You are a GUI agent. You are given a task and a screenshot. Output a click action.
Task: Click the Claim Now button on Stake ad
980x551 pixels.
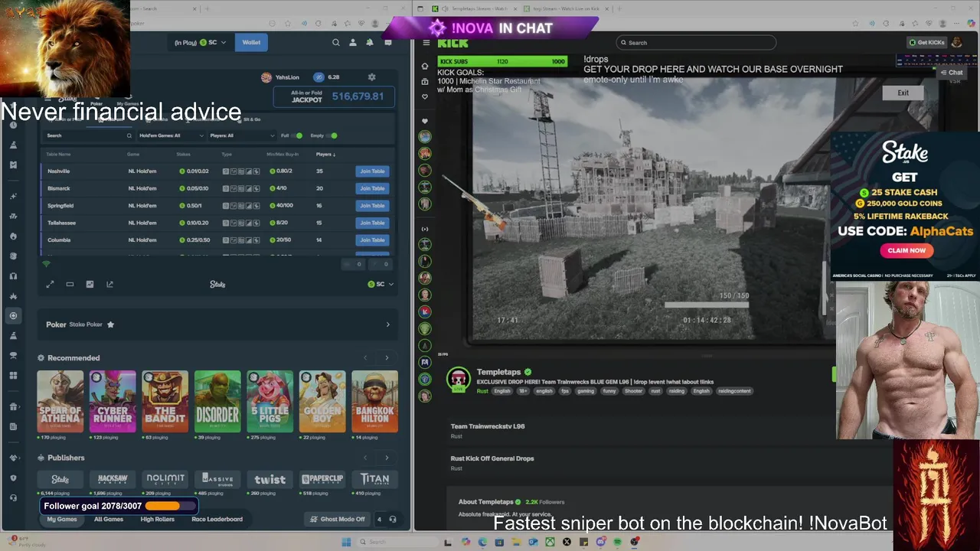[x=906, y=250]
